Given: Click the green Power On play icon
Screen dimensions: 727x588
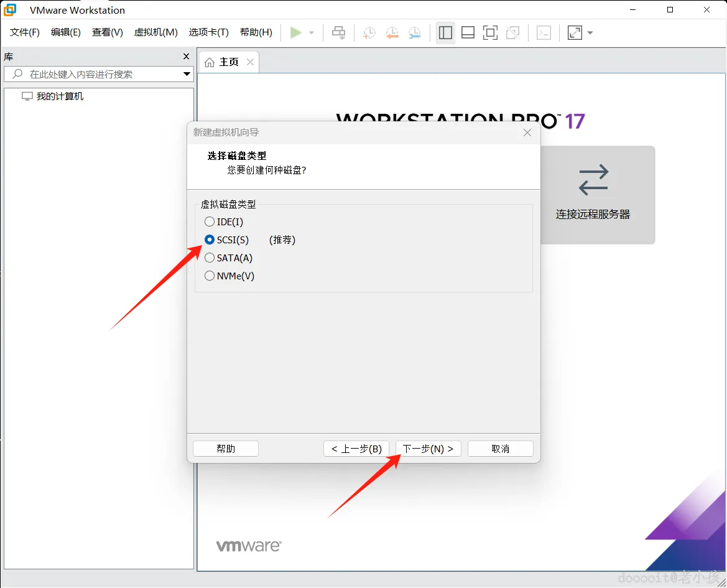Looking at the screenshot, I should pyautogui.click(x=296, y=32).
